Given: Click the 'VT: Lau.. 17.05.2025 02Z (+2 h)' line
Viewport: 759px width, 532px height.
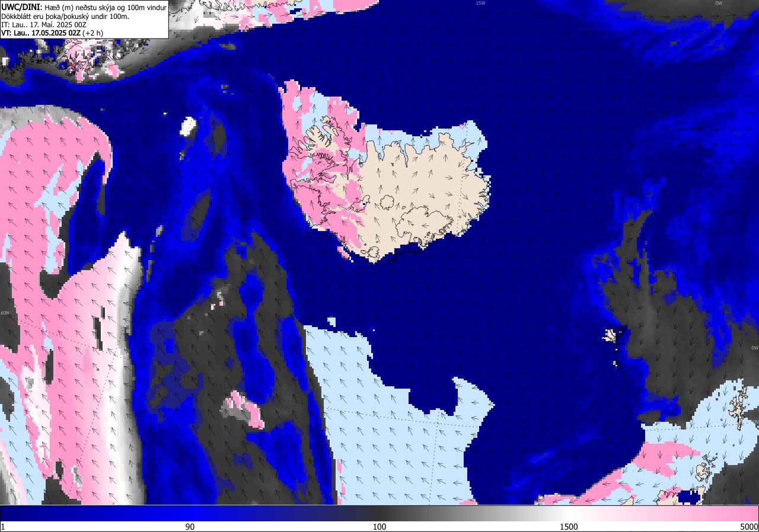Looking at the screenshot, I should point(51,34).
